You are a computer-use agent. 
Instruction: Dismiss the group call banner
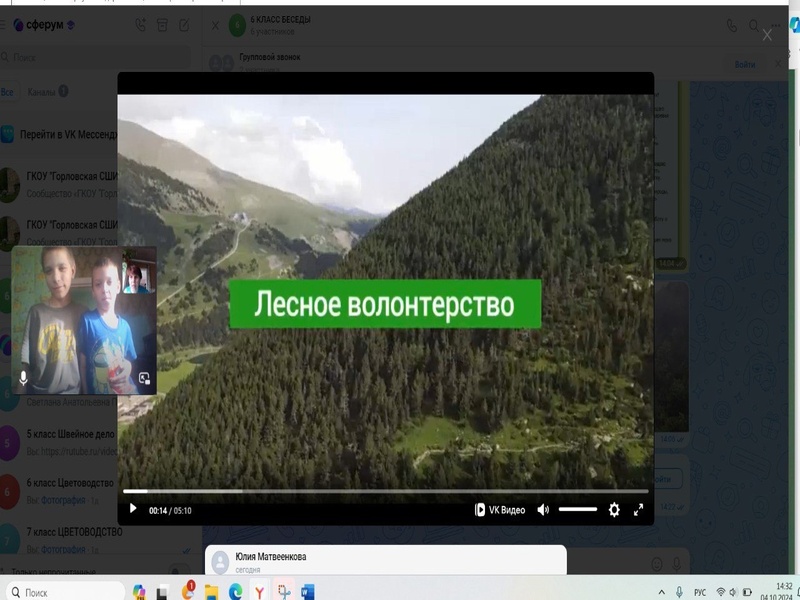[x=778, y=64]
